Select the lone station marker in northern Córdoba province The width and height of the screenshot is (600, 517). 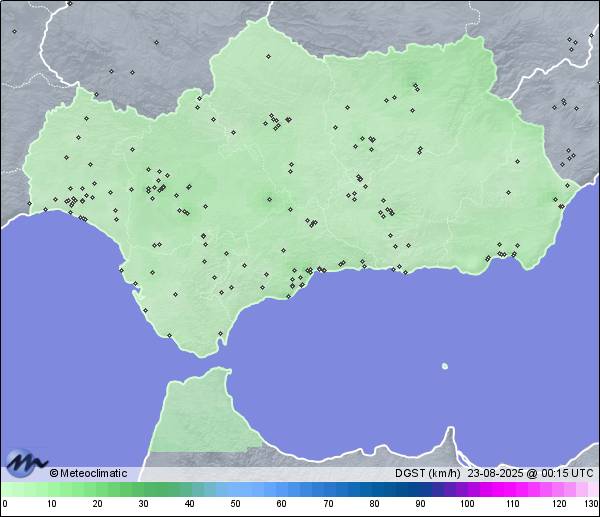pos(268,56)
